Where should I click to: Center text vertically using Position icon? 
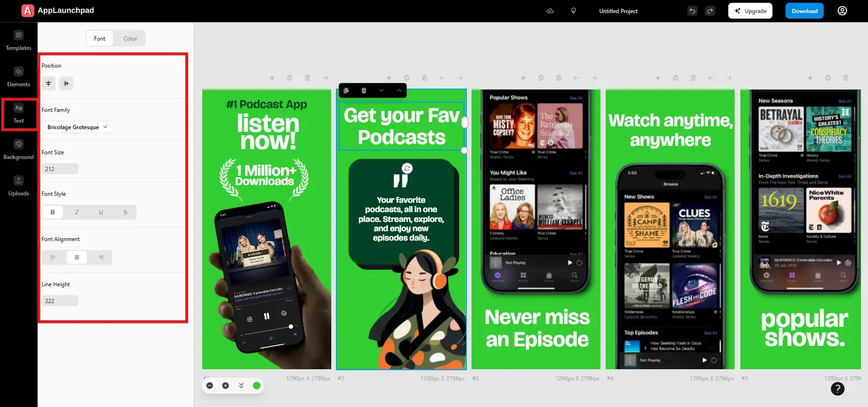66,83
